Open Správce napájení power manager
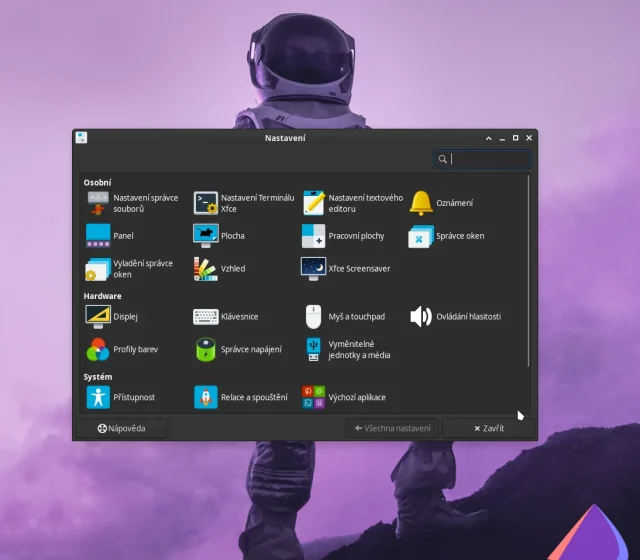This screenshot has height=560, width=640. point(206,349)
